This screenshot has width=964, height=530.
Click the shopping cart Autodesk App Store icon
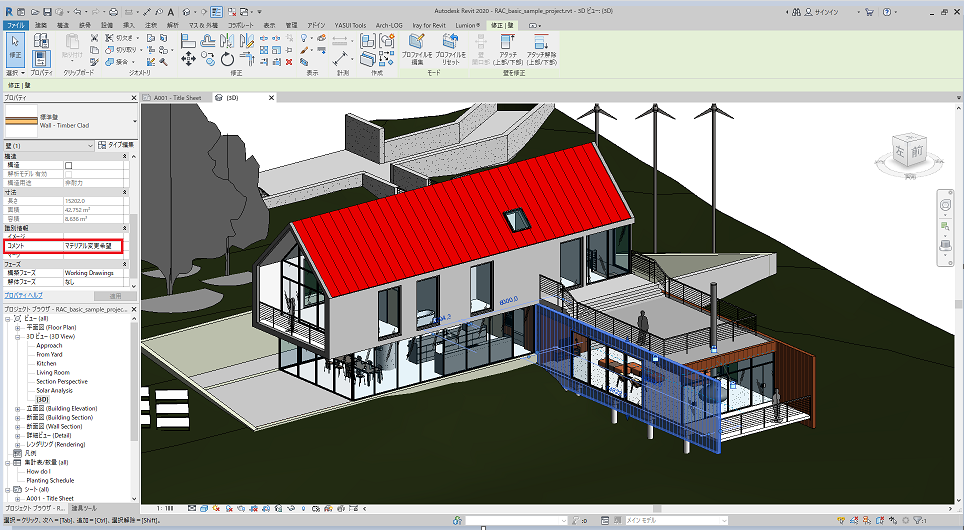tap(869, 12)
